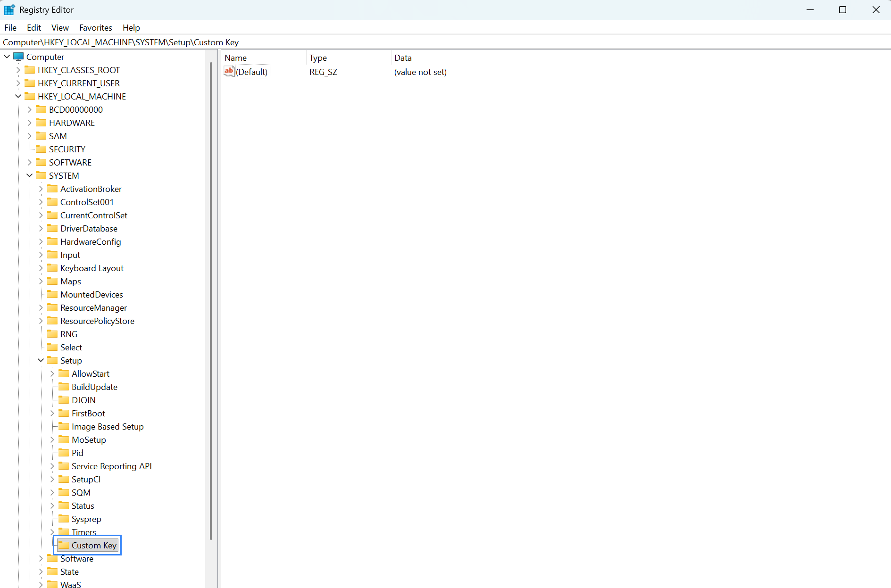Open the Favorites menu
Viewport: 891px width, 588px height.
click(95, 28)
